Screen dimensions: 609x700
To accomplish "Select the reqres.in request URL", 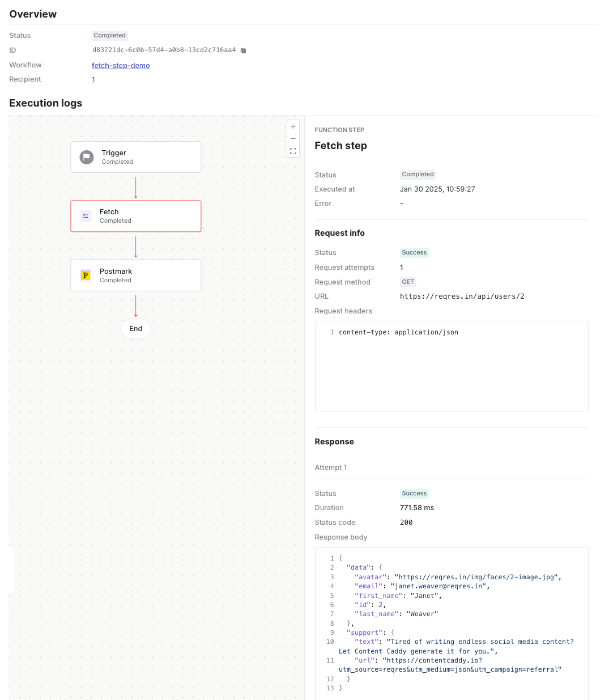I will point(462,296).
